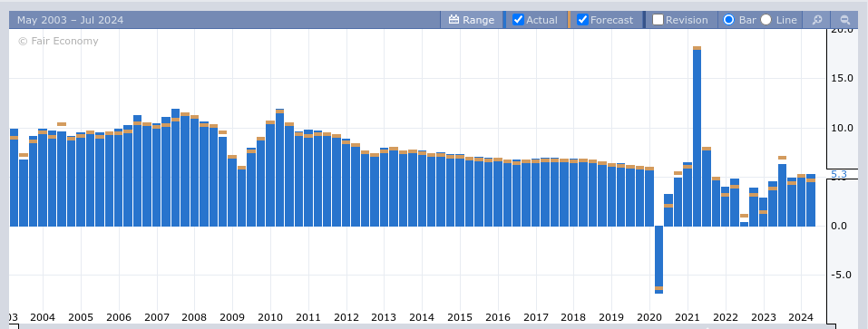Click the tallest blue bar in 2021

(697, 139)
